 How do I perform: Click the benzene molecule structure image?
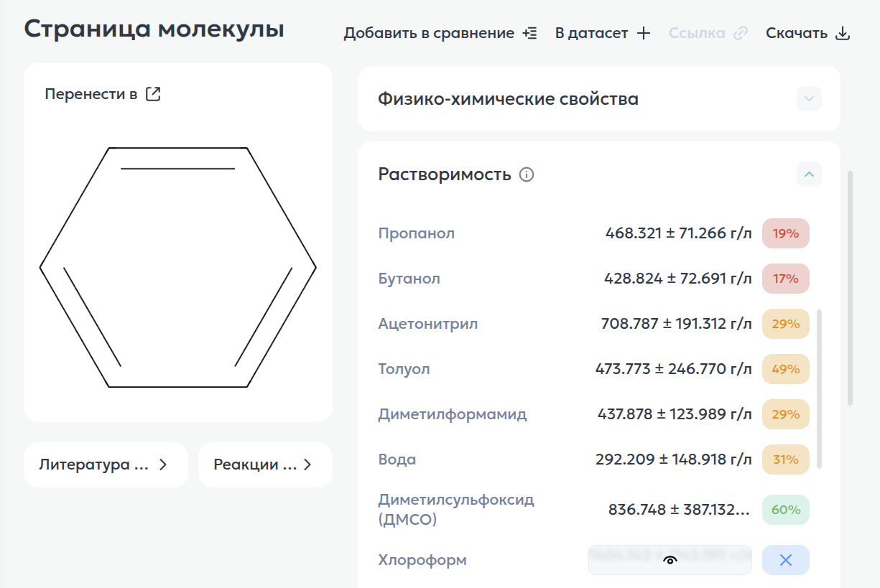coord(178,267)
